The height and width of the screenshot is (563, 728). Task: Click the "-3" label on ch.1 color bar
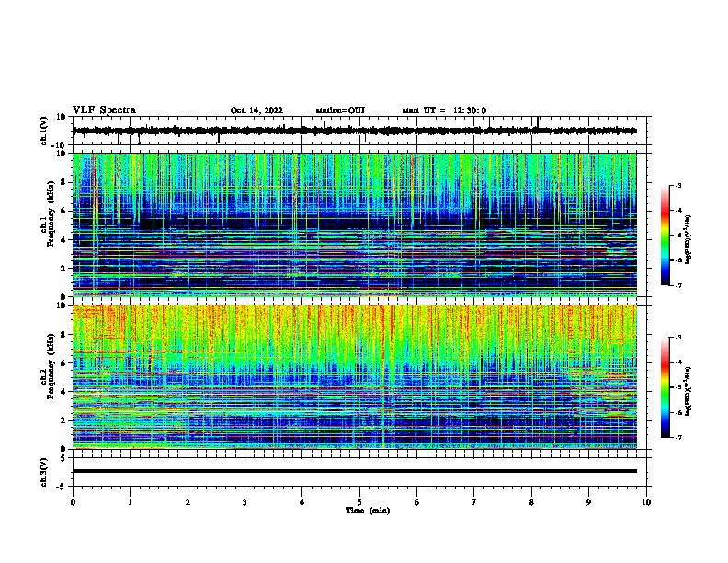(x=677, y=185)
